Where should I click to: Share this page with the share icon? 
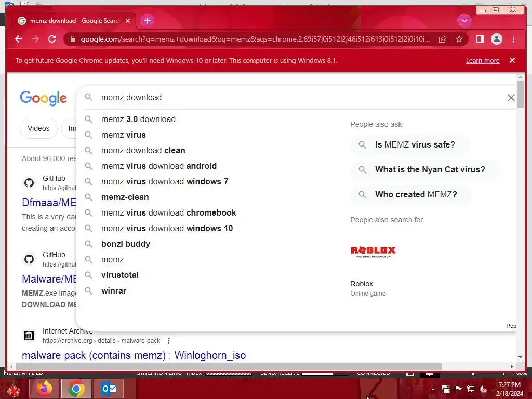coord(443,39)
